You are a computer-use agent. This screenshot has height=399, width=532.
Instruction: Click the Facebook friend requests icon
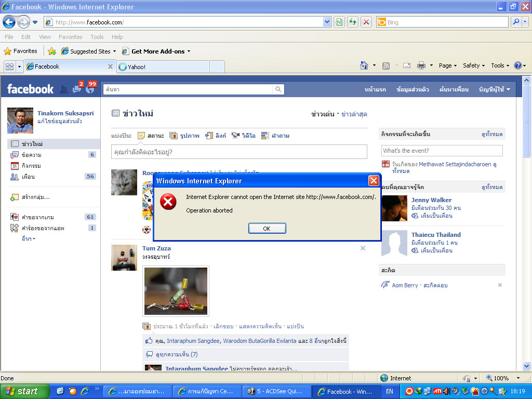tap(64, 89)
